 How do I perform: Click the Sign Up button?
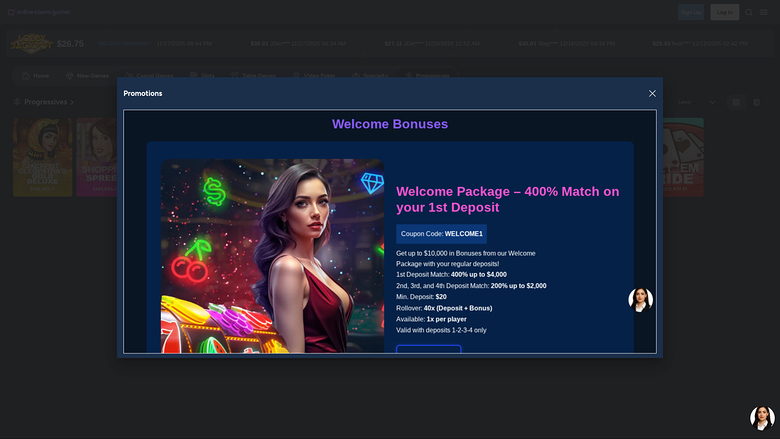691,12
